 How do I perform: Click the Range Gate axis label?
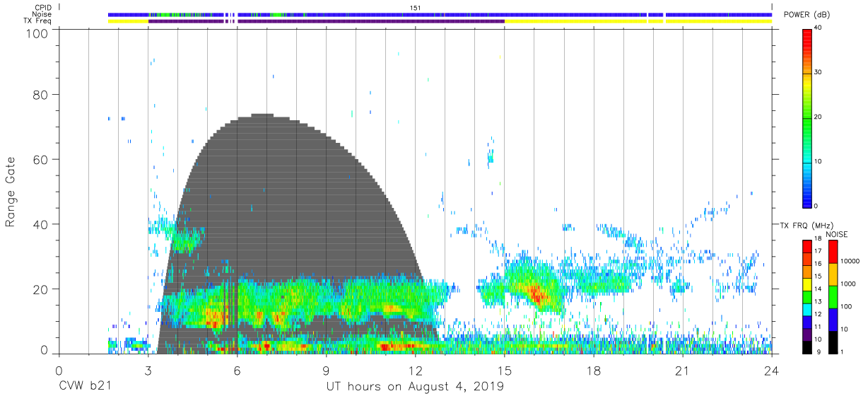point(11,192)
